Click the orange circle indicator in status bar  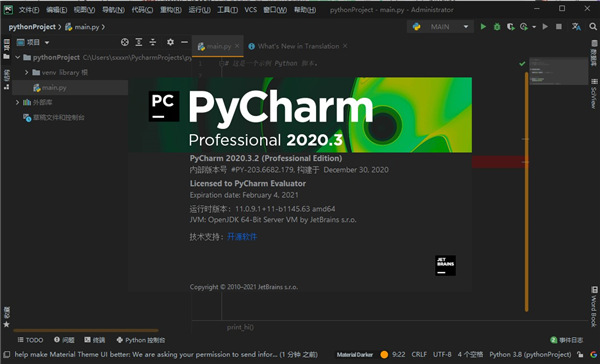384,354
